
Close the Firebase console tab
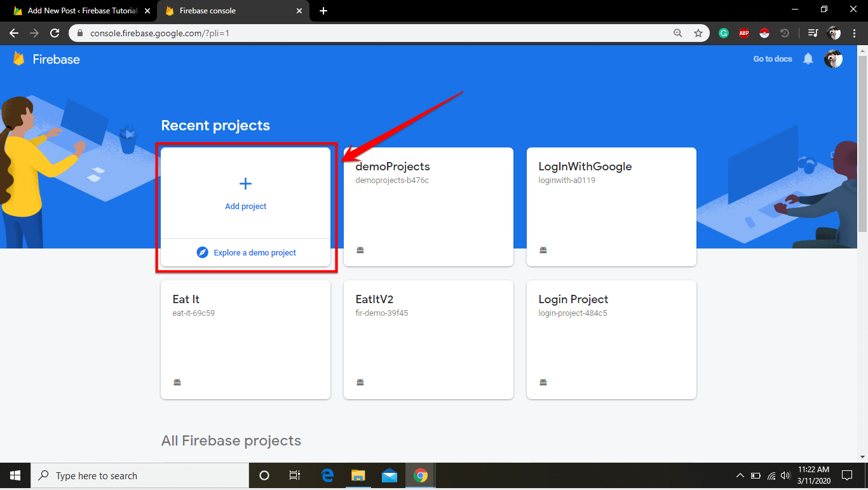pyautogui.click(x=299, y=11)
